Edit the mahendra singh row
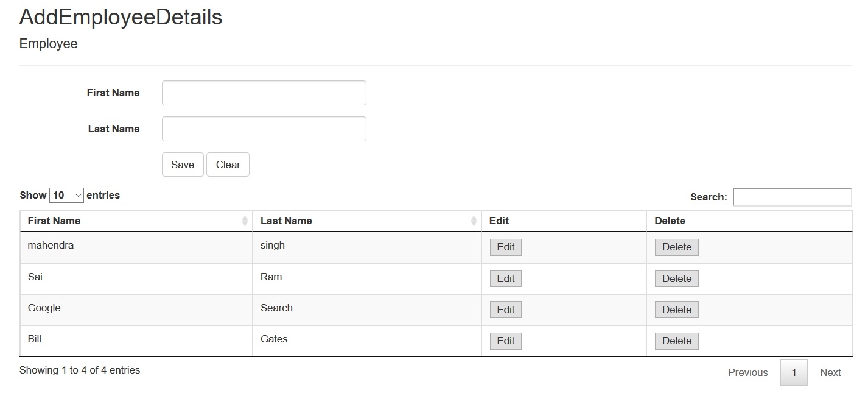 coord(506,247)
